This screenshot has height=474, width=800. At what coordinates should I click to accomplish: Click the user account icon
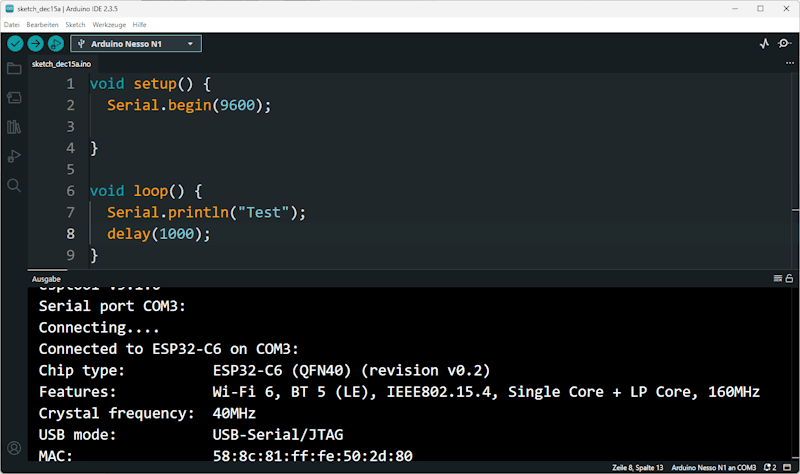14,448
